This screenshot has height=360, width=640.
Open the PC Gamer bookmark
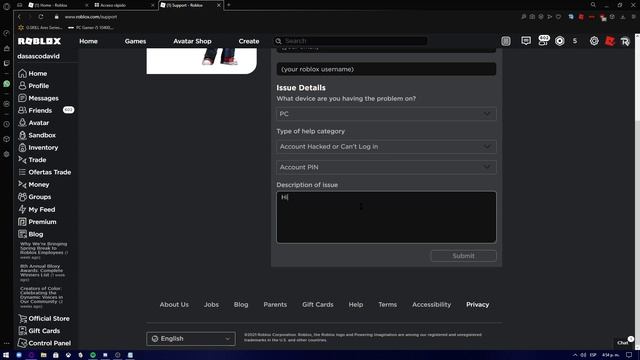[x=91, y=27]
